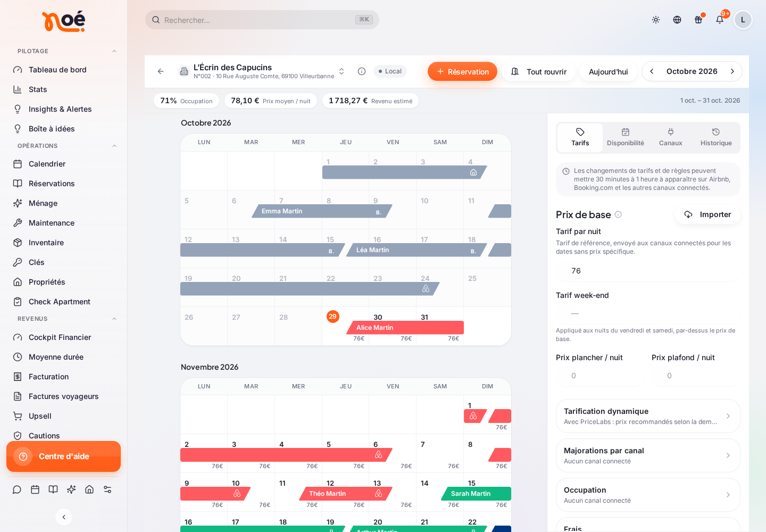Switch to Historique tab
Image resolution: width=766 pixels, height=532 pixels.
pos(716,138)
